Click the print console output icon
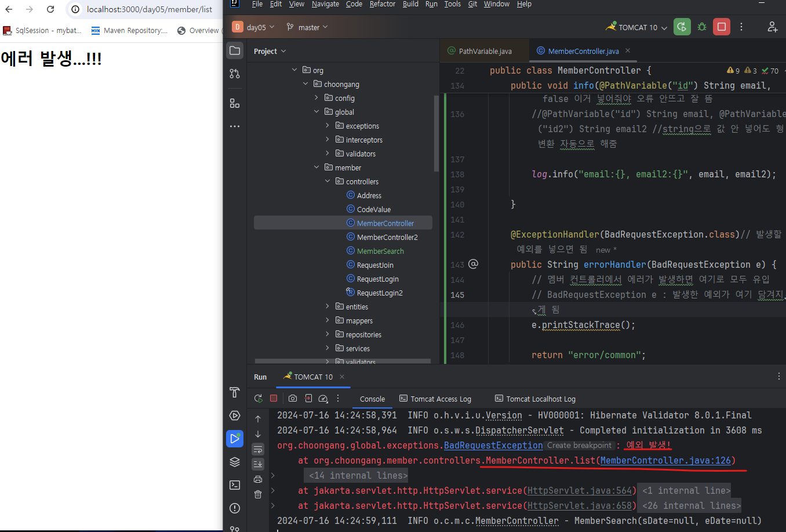This screenshot has height=532, width=786. [258, 479]
